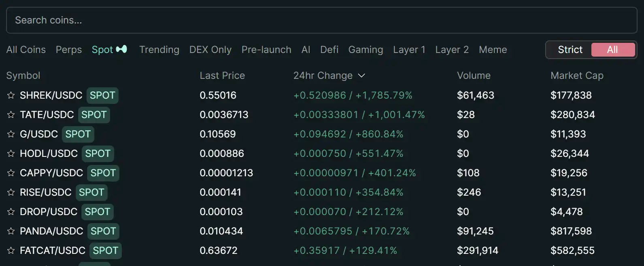The width and height of the screenshot is (644, 266).
Task: Open the Perps tab
Action: [x=68, y=50]
